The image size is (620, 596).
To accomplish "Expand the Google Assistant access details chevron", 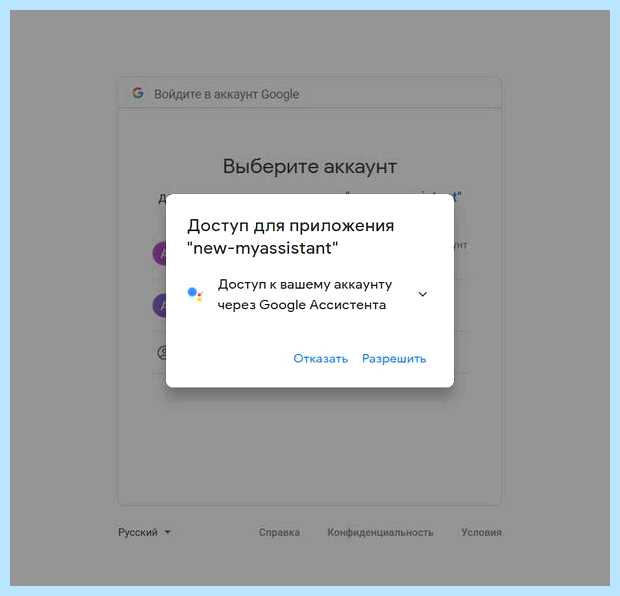I will tap(422, 294).
